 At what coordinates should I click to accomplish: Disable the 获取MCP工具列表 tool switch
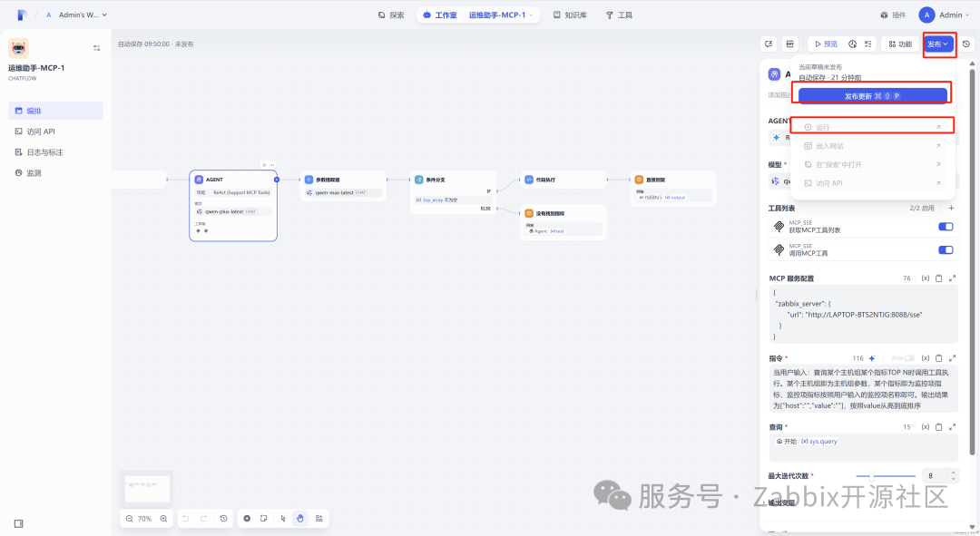click(x=946, y=227)
